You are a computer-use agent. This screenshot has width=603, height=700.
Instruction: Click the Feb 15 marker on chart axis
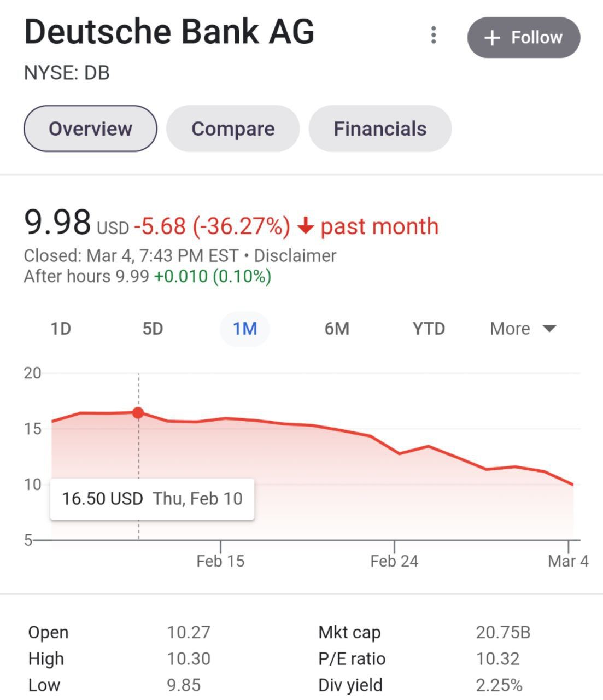point(220,561)
